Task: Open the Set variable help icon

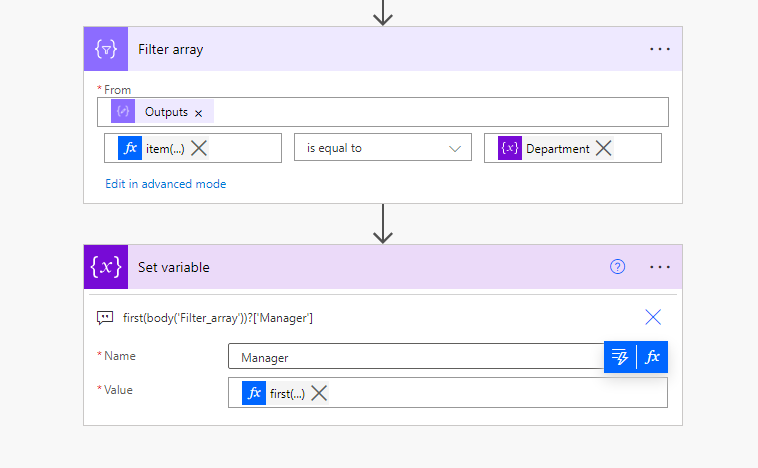Action: coord(617,267)
